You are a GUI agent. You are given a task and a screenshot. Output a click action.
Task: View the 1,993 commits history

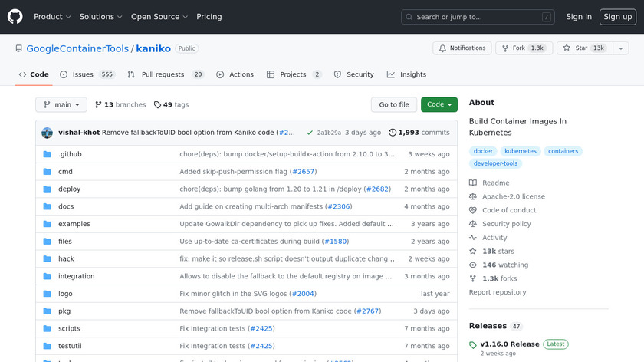[419, 133]
